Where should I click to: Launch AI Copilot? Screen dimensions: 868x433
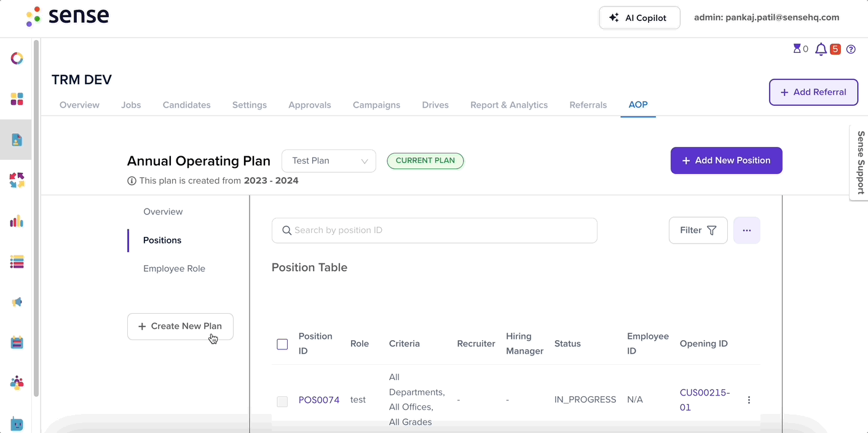click(640, 18)
